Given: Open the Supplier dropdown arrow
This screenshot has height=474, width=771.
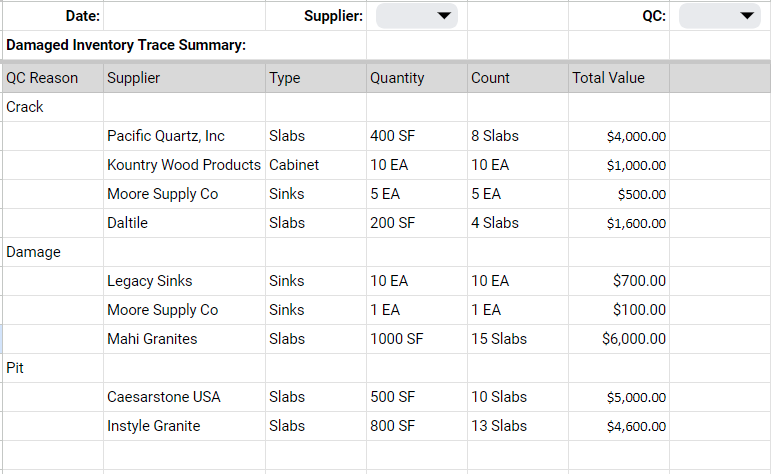Looking at the screenshot, I should coord(444,16).
